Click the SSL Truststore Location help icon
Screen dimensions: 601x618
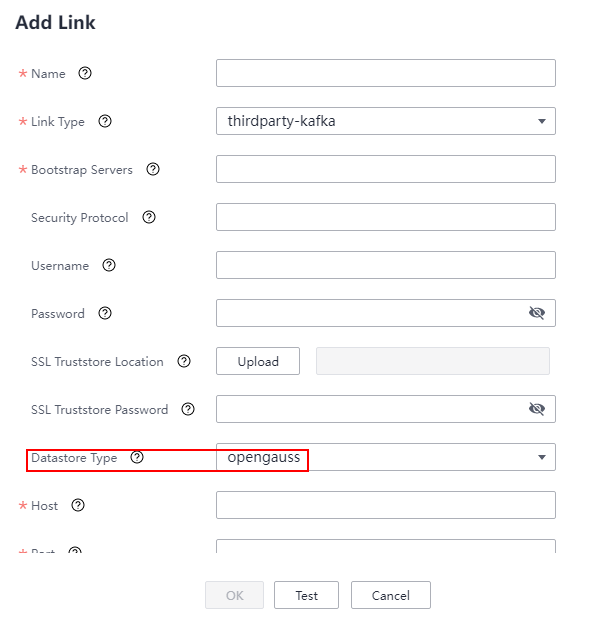point(184,361)
